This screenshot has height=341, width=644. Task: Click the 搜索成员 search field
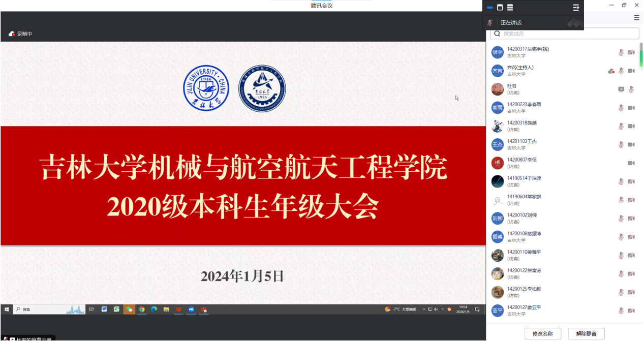coord(564,34)
